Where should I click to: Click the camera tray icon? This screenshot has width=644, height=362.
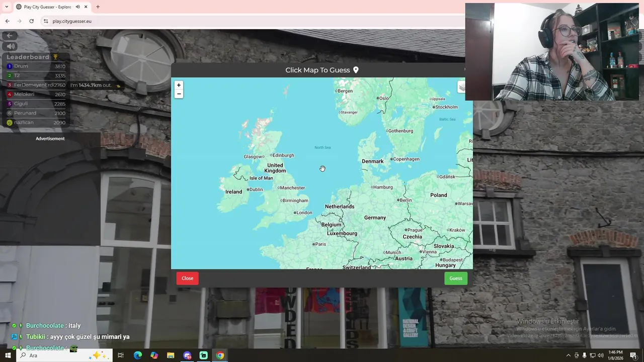[x=577, y=355]
